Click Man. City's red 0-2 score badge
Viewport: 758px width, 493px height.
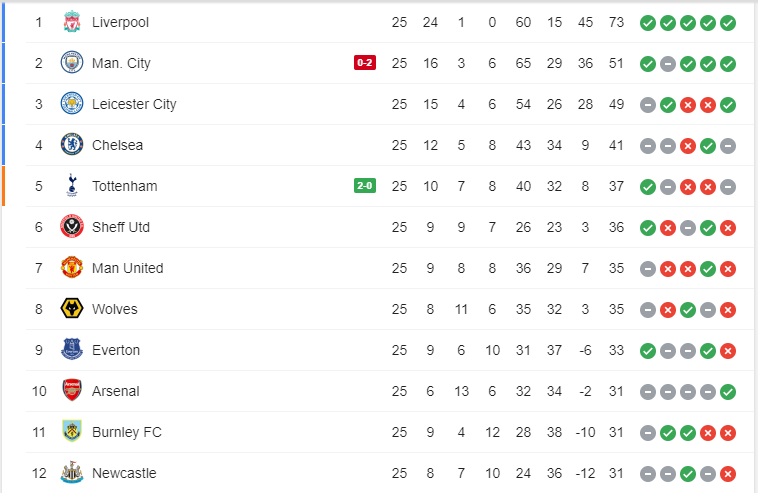[x=364, y=63]
